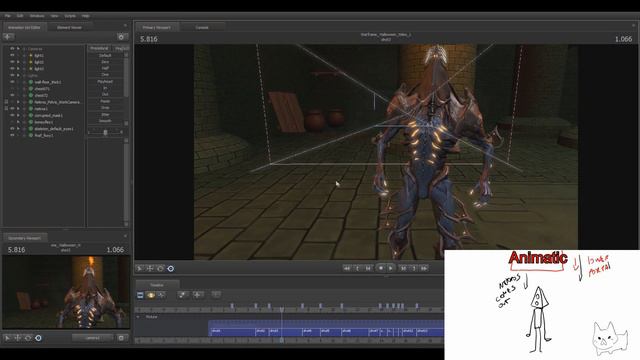This screenshot has height=360, width=640.
Task: Choose the move tool in primary viewport toolbar
Action: click(150, 268)
